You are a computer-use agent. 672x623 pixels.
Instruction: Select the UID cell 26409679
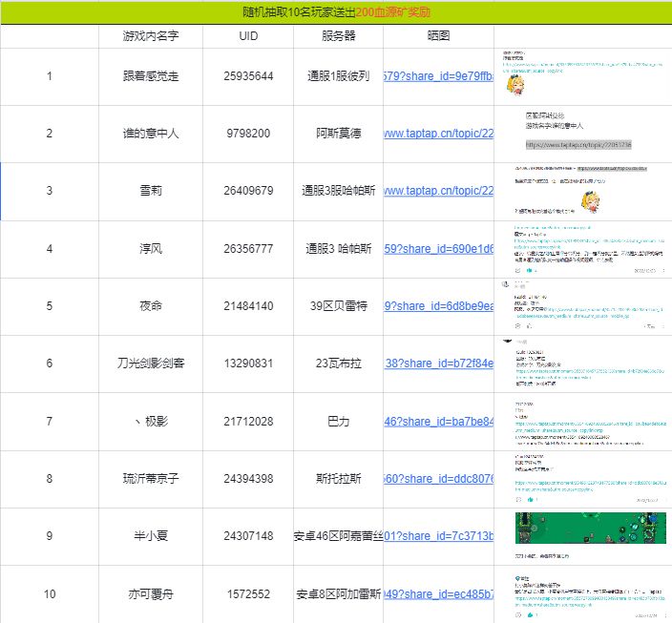click(x=248, y=191)
